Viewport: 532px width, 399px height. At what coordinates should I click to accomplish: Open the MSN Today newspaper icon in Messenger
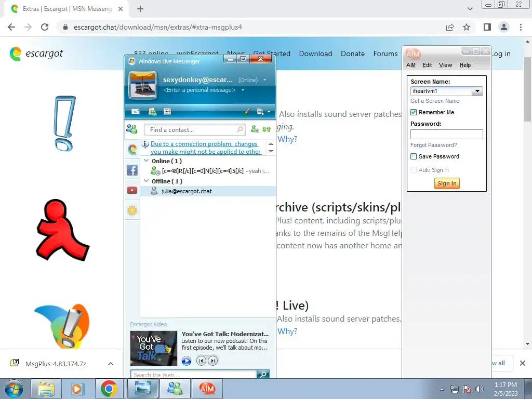[x=167, y=111]
